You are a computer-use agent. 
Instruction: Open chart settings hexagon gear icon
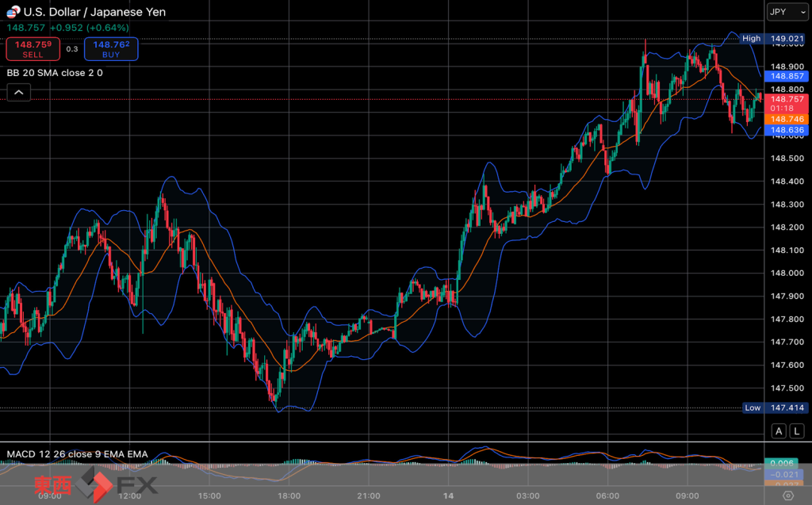(x=787, y=495)
